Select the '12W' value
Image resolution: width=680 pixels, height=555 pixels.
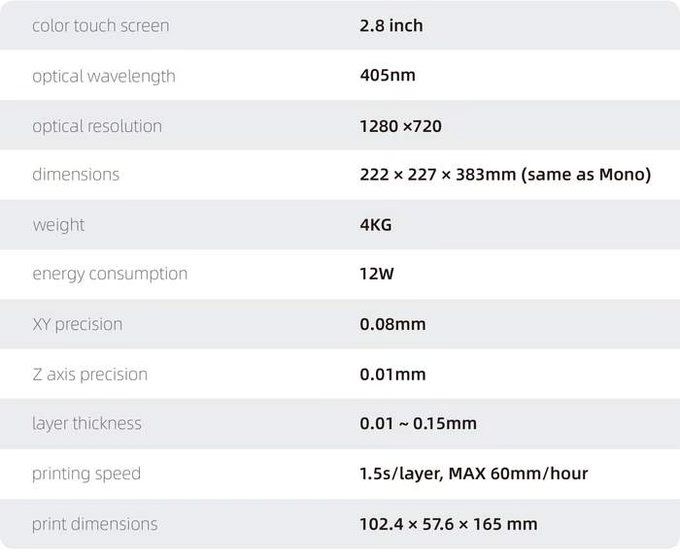376,274
